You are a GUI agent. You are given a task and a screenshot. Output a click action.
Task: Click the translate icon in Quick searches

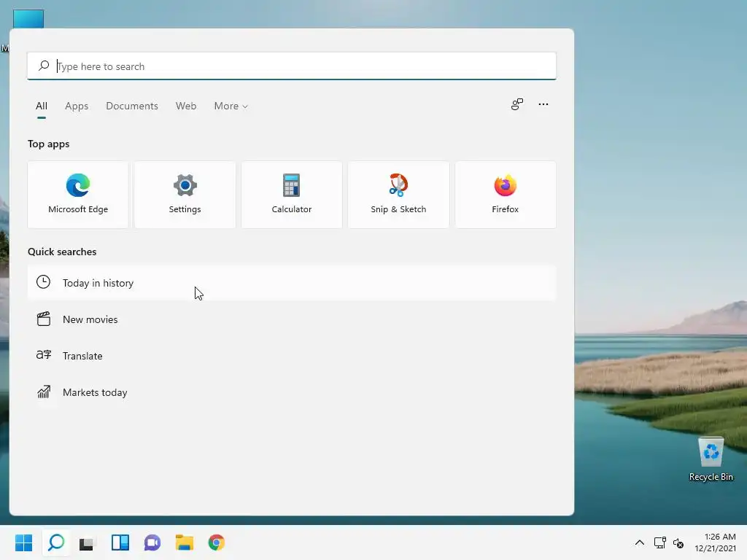click(x=43, y=355)
